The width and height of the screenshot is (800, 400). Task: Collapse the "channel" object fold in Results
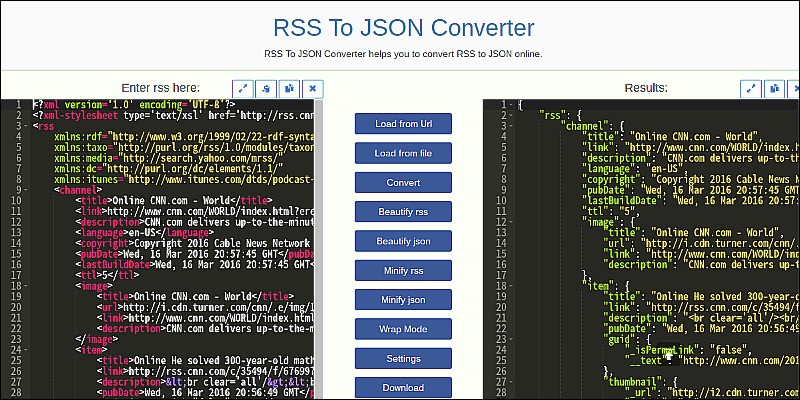point(511,126)
